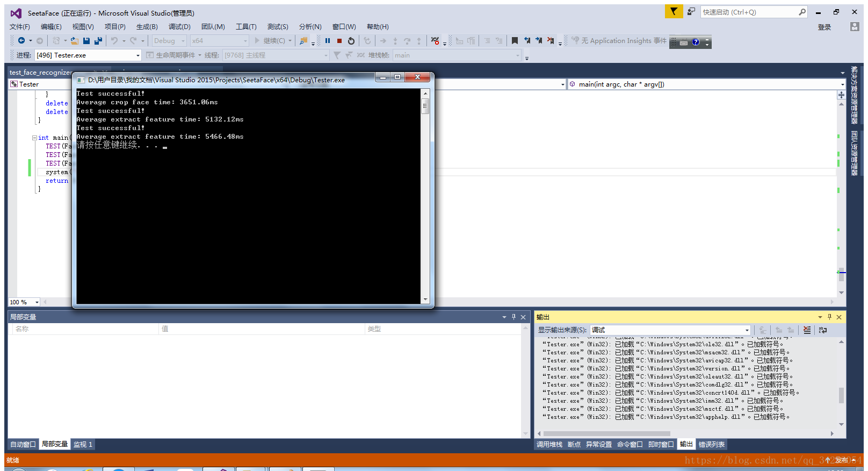Viewport: 868px width, 471px height.
Task: Click the Show Next Statement arrow icon
Action: pos(383,41)
